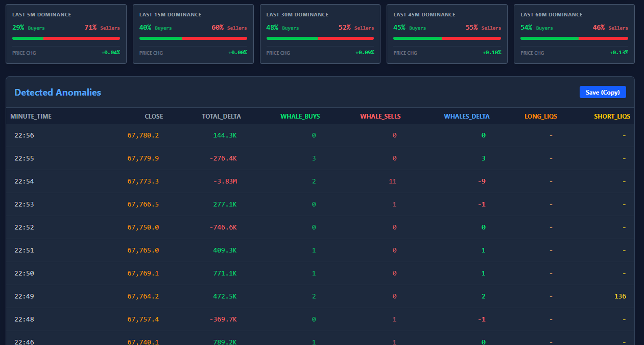The image size is (644, 345).
Task: Select the WHALES_DELTA column header
Action: pyautogui.click(x=466, y=117)
